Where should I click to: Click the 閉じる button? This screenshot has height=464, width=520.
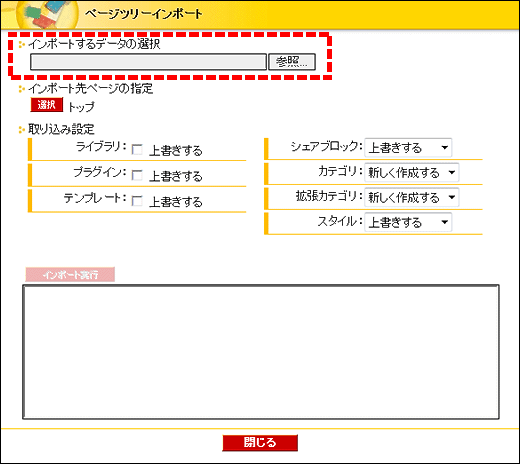pos(260,443)
